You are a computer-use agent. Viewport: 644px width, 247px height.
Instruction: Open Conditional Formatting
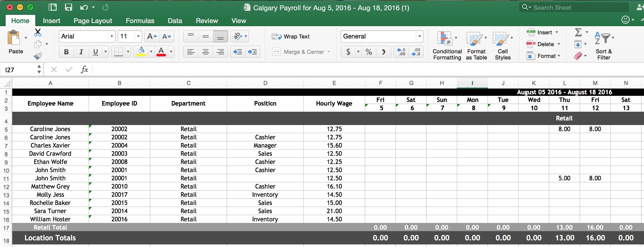click(x=447, y=46)
